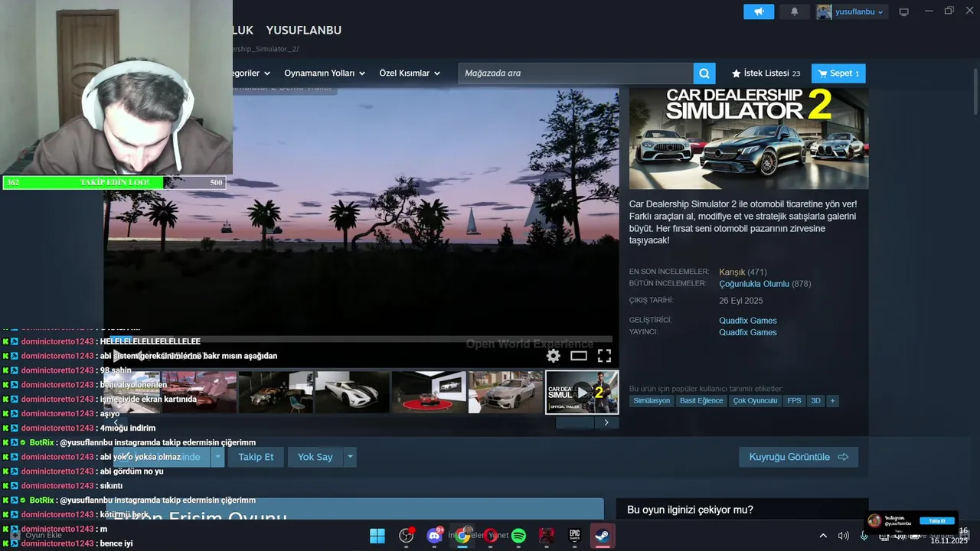This screenshot has height=551, width=980.
Task: Click the magnifier search button in store
Action: (704, 73)
